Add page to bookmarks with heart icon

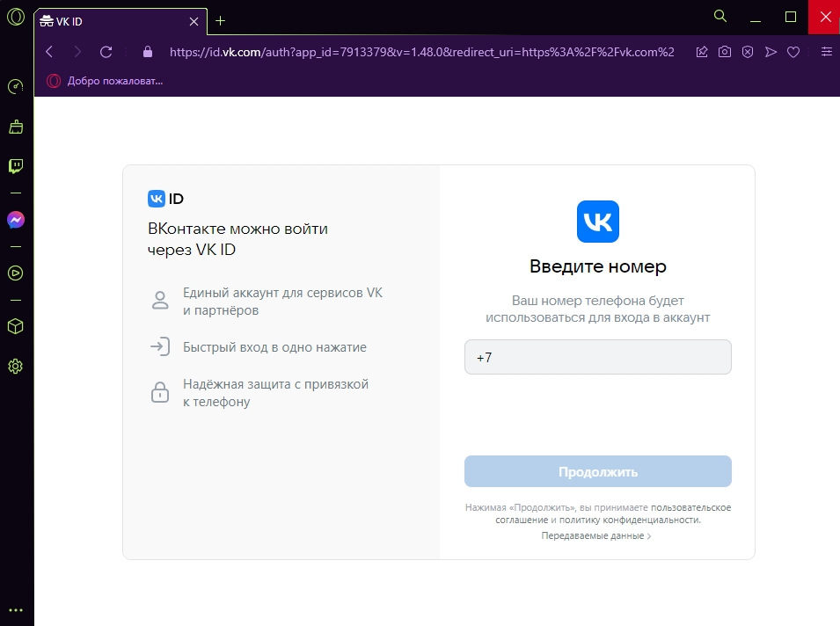[x=793, y=52]
